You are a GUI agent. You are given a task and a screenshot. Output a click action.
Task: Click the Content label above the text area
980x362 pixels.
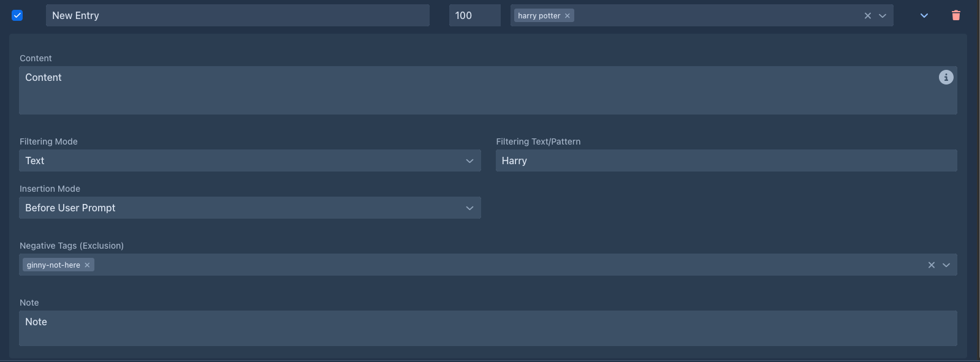pos(36,58)
